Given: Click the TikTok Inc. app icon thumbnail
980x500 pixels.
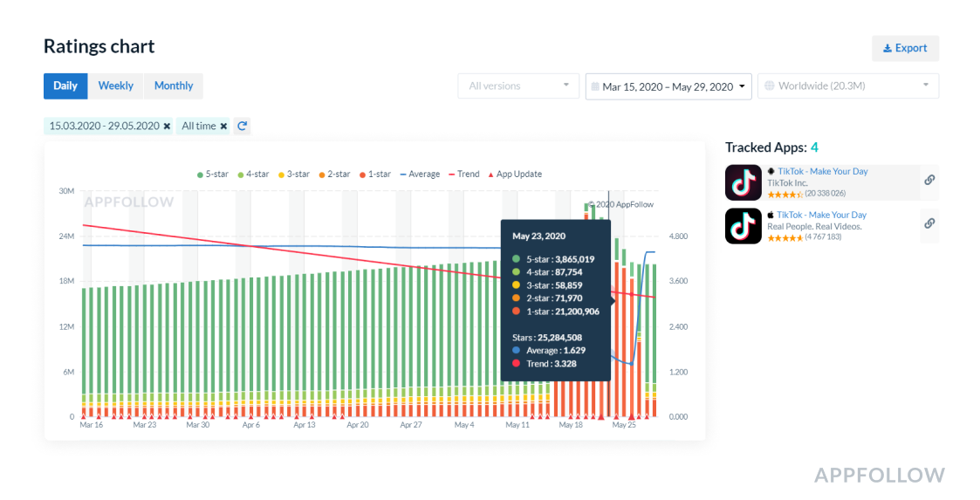Looking at the screenshot, I should 743,182.
